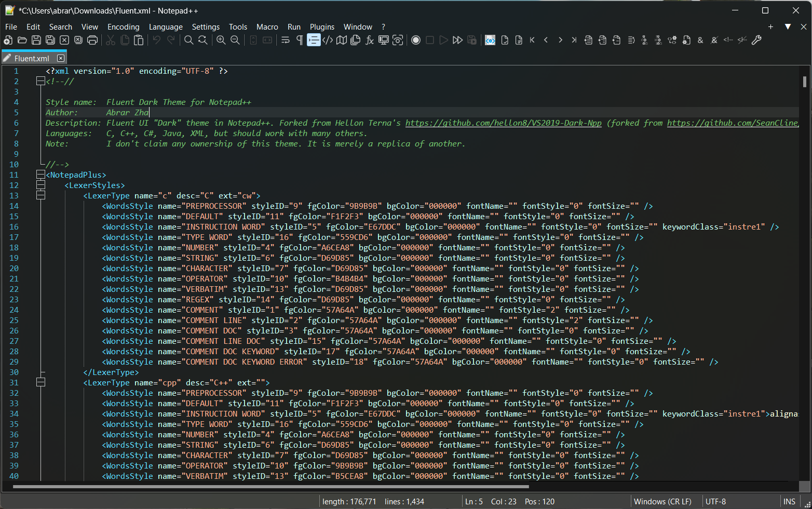Click Windows (CR LF) in the status bar
The image size is (812, 509).
point(662,501)
